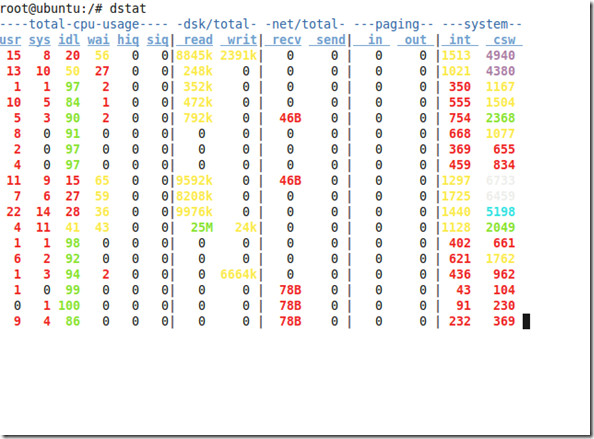Select the 'net/total' group header
594x439 pixels.
(x=305, y=24)
